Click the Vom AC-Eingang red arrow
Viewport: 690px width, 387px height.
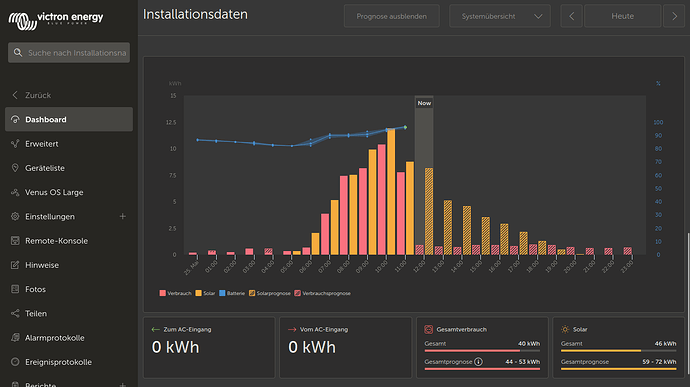[x=292, y=329]
